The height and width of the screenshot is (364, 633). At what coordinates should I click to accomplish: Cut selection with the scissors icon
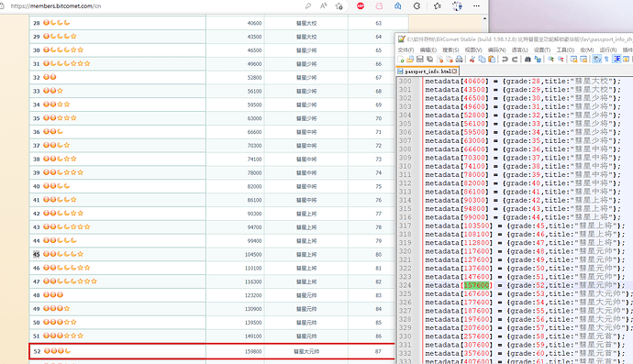pyautogui.click(x=472, y=60)
